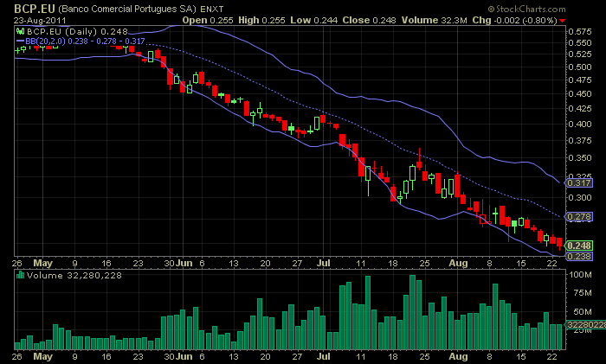Click 22 on the volume panel date axis
The height and width of the screenshot is (364, 606).
pos(552,356)
